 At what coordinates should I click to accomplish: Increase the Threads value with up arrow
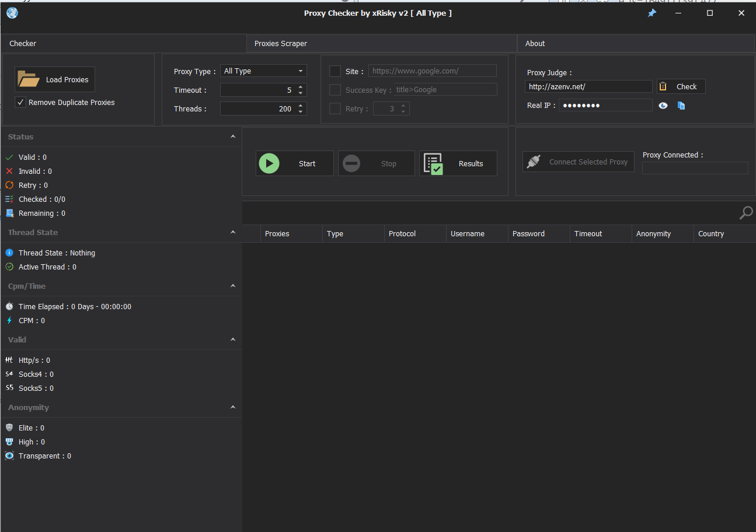[x=301, y=106]
